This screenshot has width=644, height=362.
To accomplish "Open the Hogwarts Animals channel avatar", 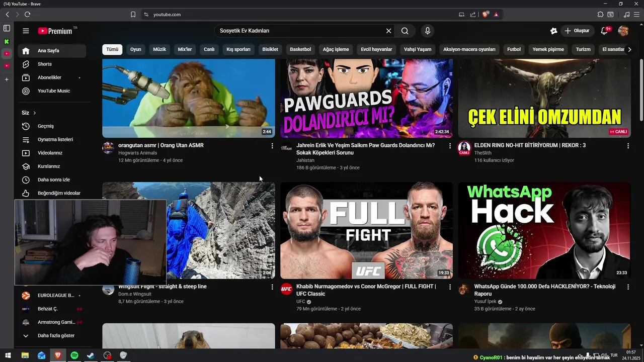I will pos(108,148).
